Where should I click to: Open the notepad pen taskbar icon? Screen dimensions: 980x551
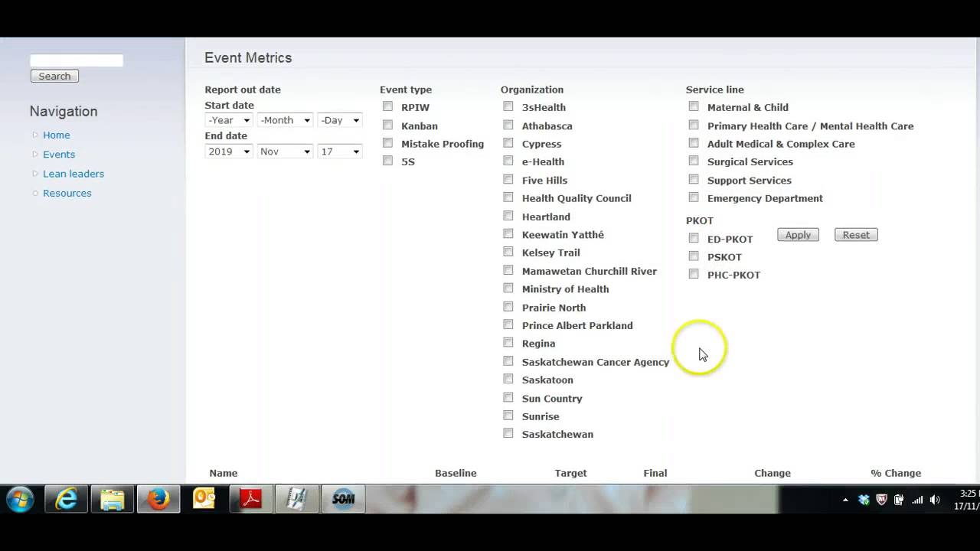[296, 500]
